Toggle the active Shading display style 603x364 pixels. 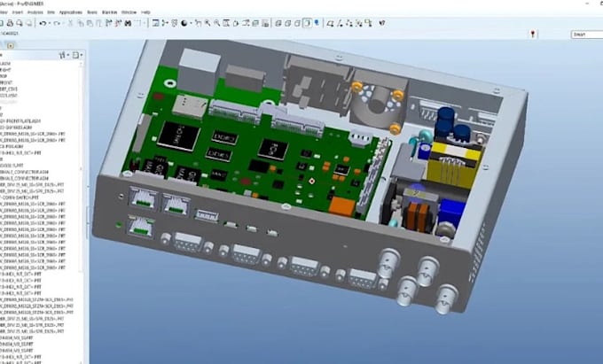click(307, 23)
